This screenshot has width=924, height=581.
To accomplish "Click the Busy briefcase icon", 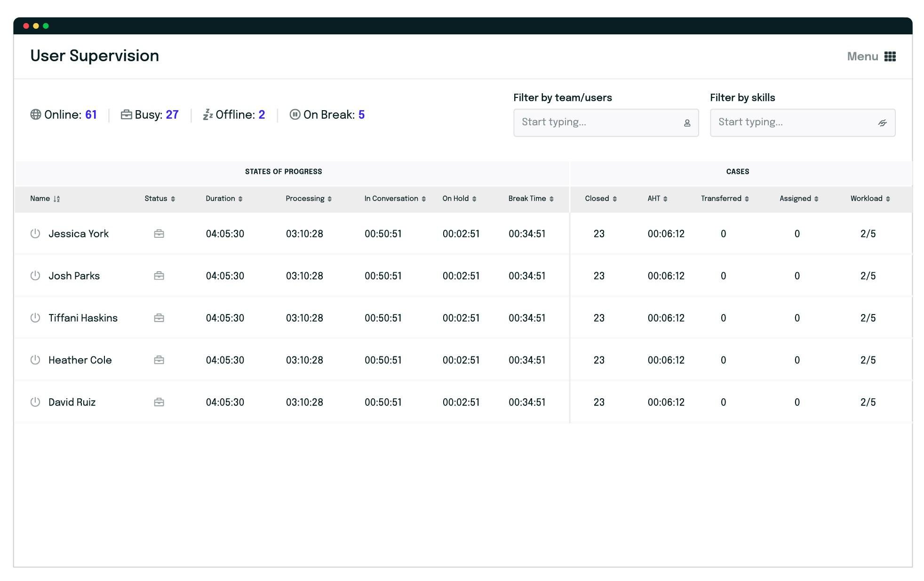I will [126, 114].
